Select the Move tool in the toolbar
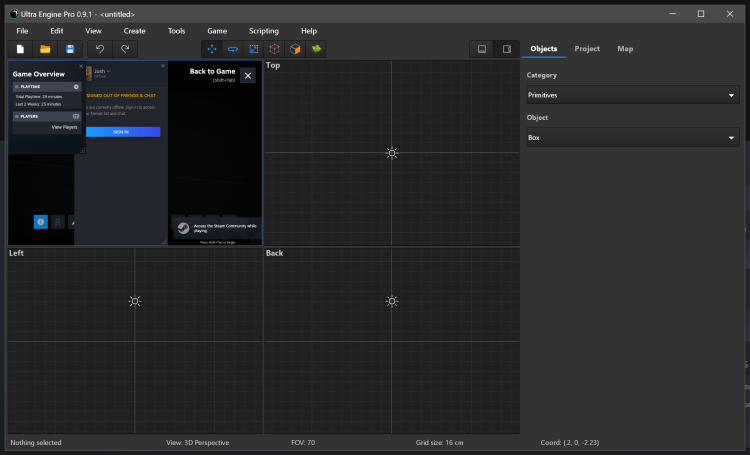Viewport: 750px width, 455px height. 212,49
